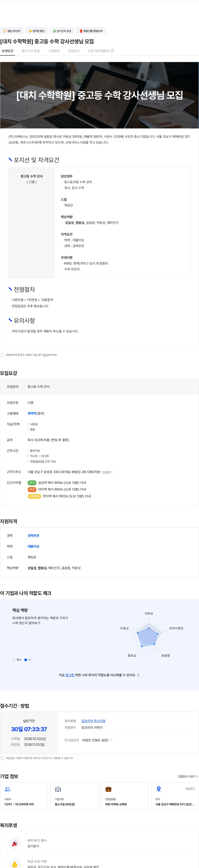199x868 pixels.
Task: Select the 상세요강 tab
Action: (7, 51)
